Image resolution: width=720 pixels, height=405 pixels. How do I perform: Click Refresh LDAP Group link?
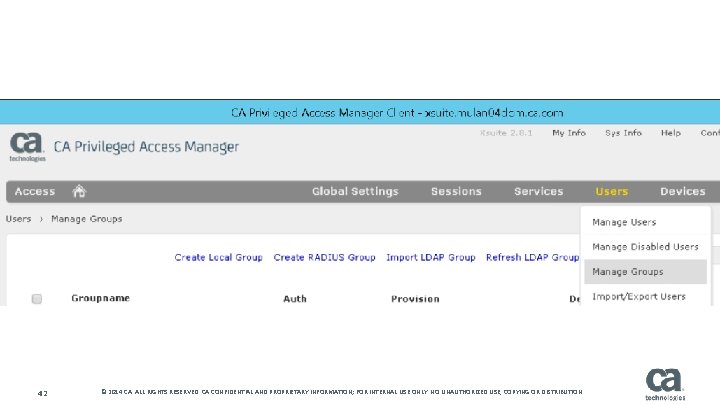click(x=532, y=258)
